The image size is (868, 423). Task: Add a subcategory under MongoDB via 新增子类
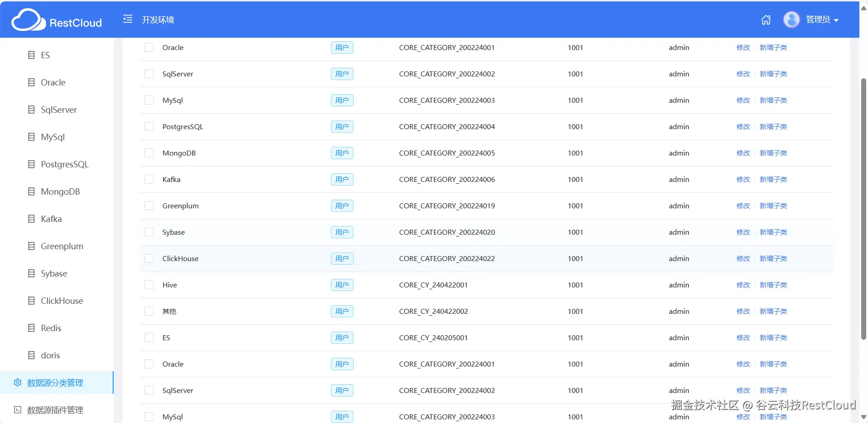[x=773, y=153]
